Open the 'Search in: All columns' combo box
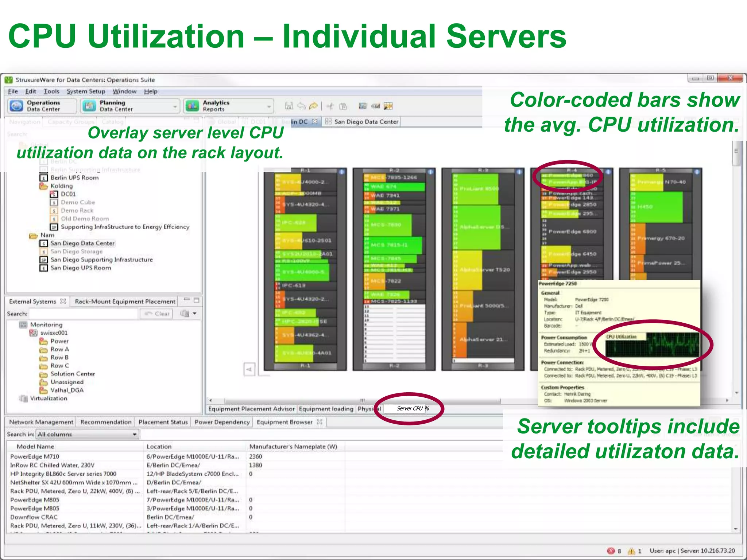This screenshot has height=560, width=747. point(88,434)
